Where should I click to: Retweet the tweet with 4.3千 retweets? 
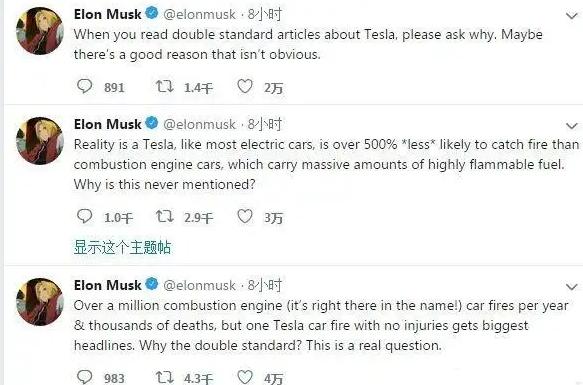(x=164, y=377)
